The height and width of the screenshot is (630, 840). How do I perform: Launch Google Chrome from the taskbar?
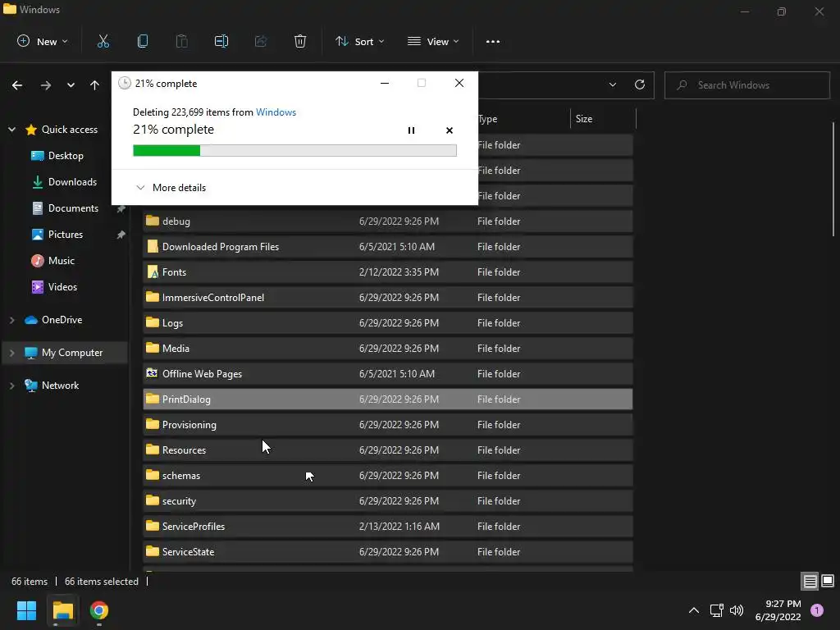[x=99, y=610]
